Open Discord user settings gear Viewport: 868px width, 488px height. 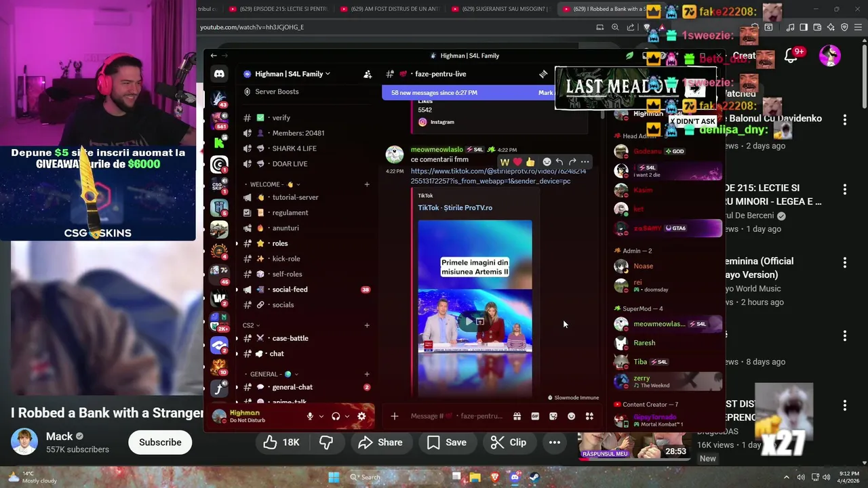click(x=361, y=416)
